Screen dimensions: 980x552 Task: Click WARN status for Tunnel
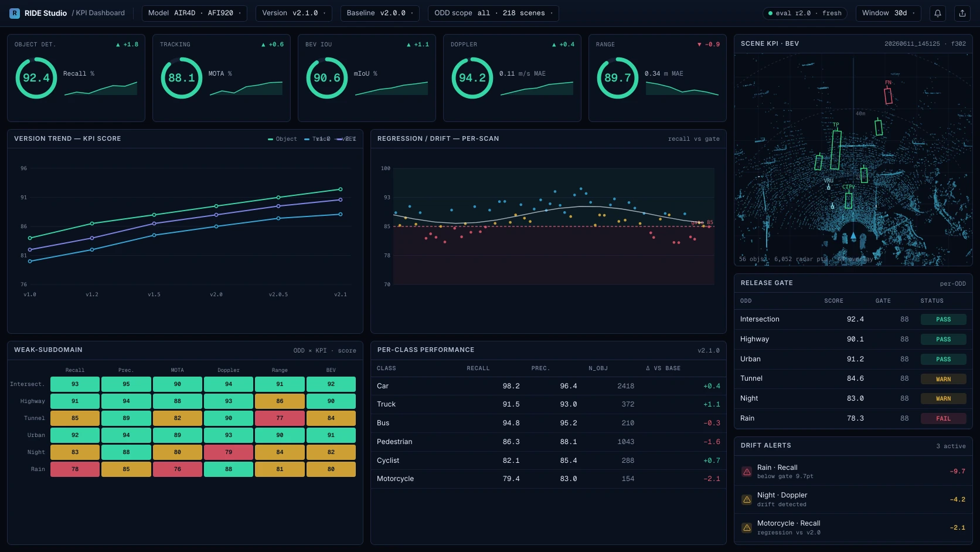coord(944,380)
